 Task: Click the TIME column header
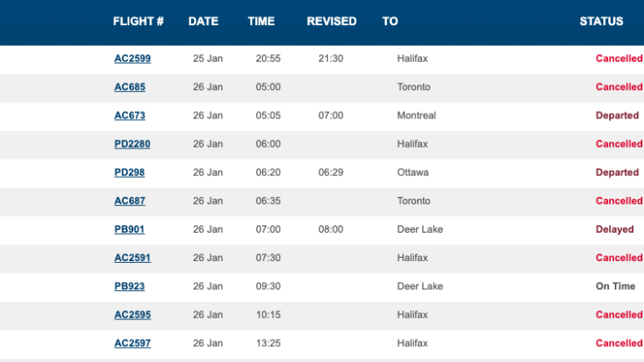(261, 22)
